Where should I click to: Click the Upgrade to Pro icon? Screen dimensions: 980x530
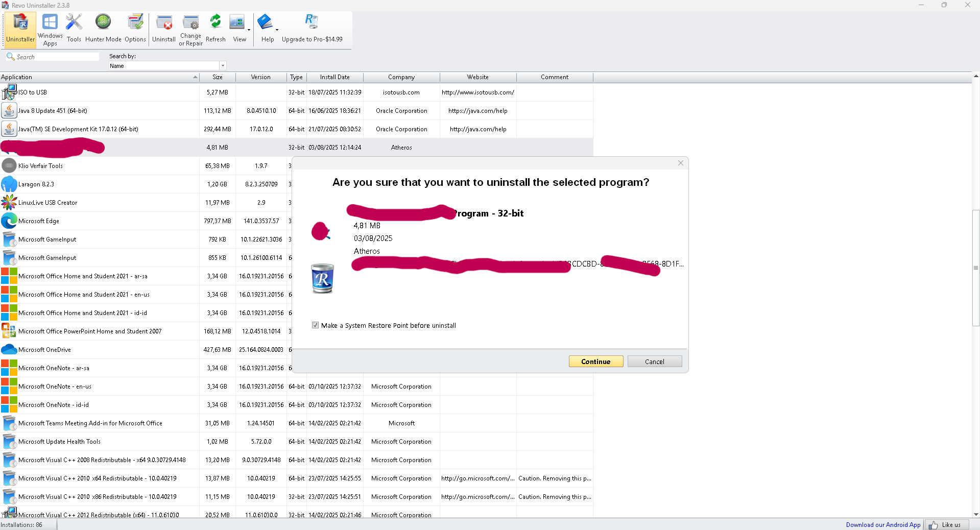[x=312, y=29]
